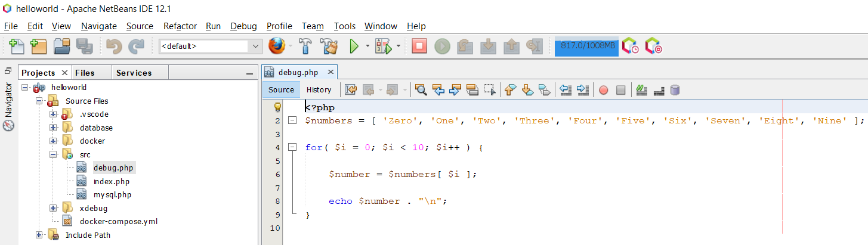Toggle Rectangular Selection mode
868x245 pixels.
coord(490,90)
